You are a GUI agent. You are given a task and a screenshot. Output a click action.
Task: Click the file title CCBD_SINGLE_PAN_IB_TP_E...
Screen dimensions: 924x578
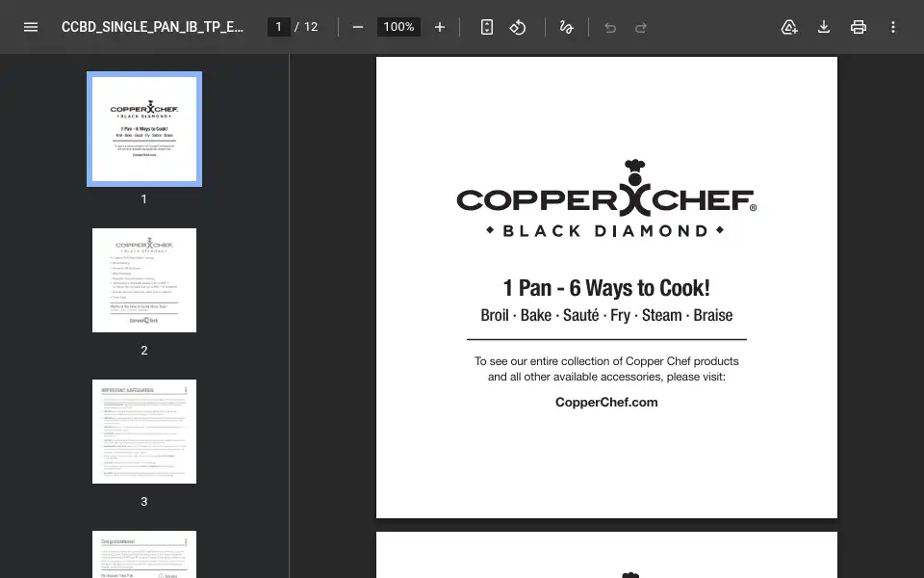tap(152, 27)
